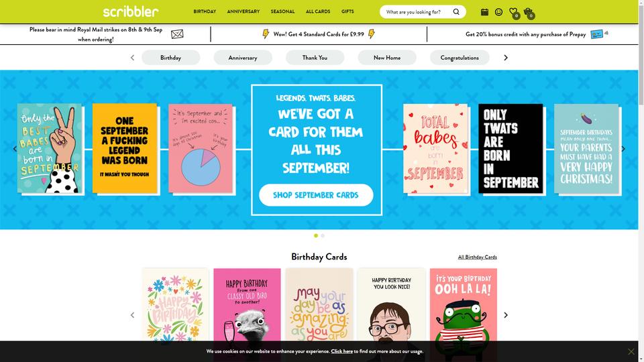Show previous category pills with left chevron
Screen dimensions: 644x362
click(x=132, y=58)
